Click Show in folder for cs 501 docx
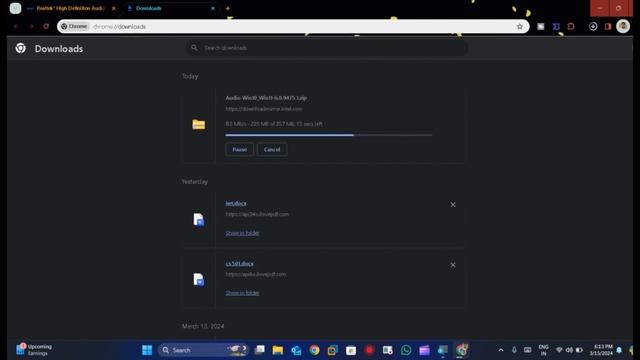Screen dimensions: 640x360 (242, 293)
